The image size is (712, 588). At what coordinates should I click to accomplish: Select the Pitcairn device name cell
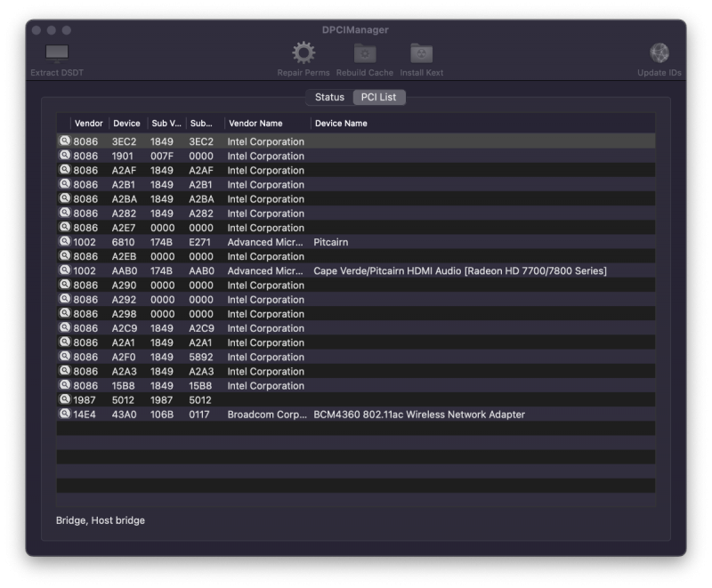pyautogui.click(x=330, y=242)
